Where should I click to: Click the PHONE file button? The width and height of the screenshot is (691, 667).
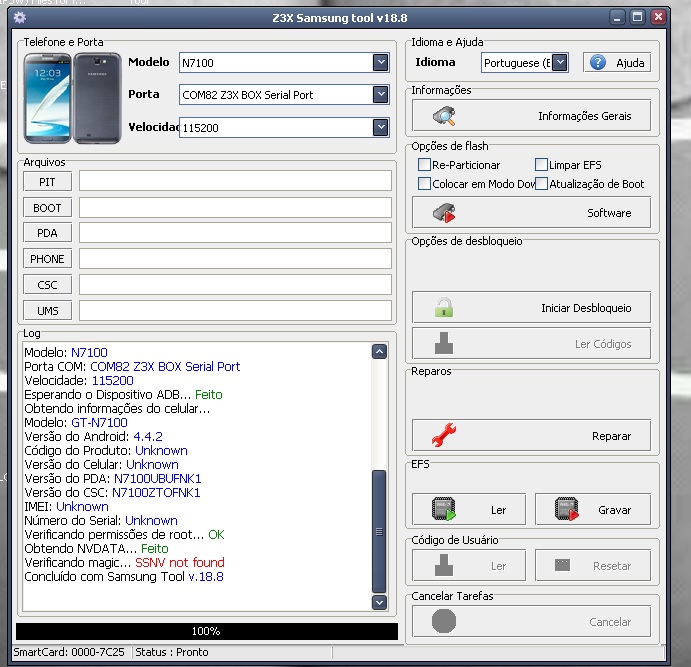[47, 259]
